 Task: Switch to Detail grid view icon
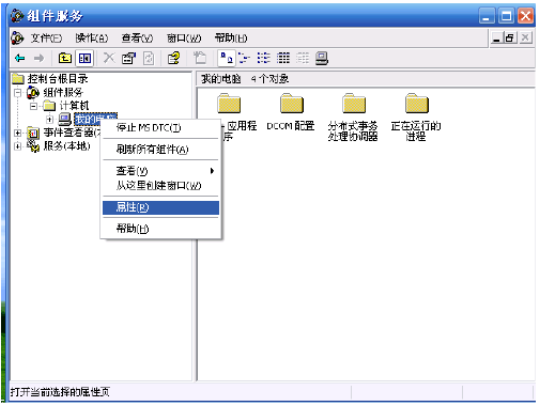coord(283,58)
